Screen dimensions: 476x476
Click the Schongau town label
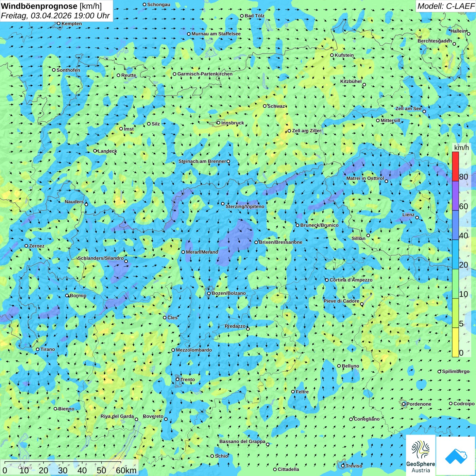(158, 4)
